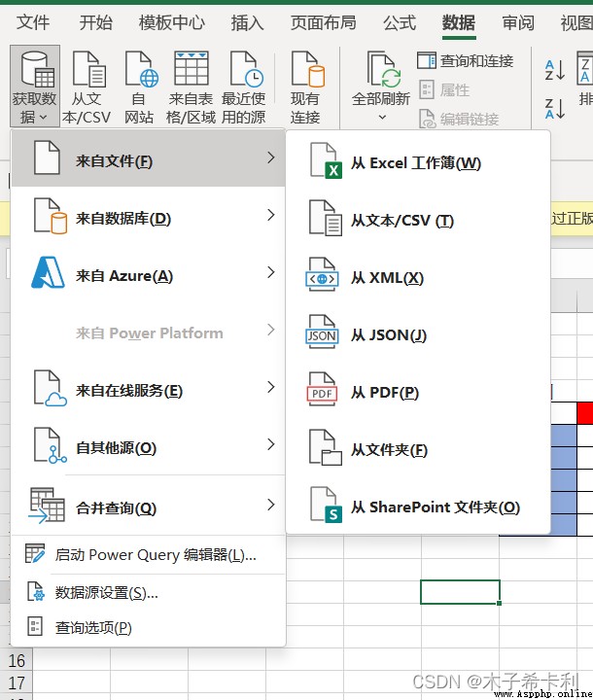Select row header 16
Viewport: 593px width, 700px height.
click(17, 660)
